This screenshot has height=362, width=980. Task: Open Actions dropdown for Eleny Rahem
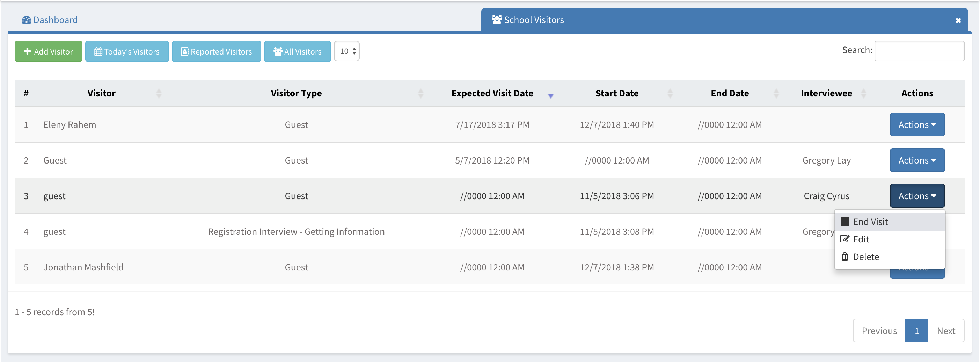tap(917, 124)
